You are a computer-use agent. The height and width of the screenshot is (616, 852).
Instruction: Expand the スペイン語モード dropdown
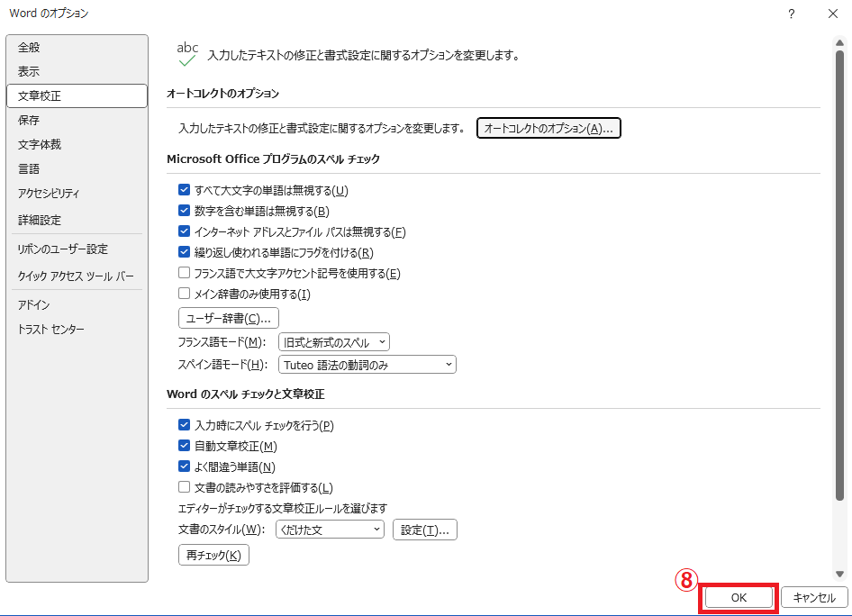367,365
